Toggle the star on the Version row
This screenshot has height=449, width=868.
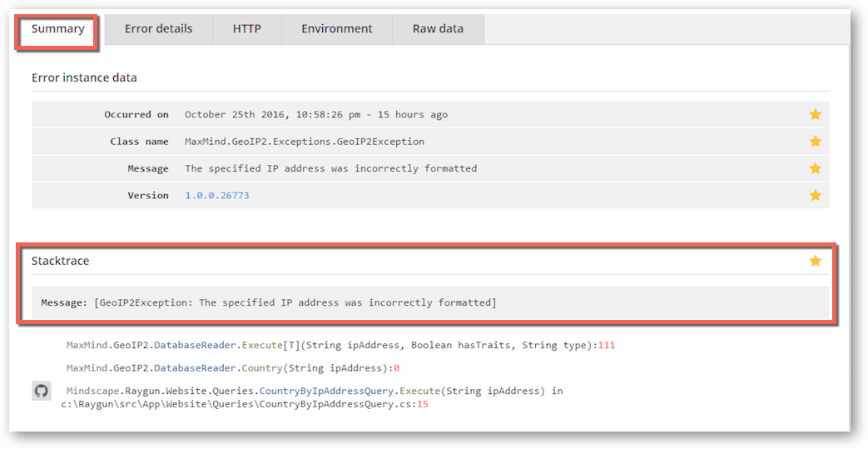click(x=815, y=195)
